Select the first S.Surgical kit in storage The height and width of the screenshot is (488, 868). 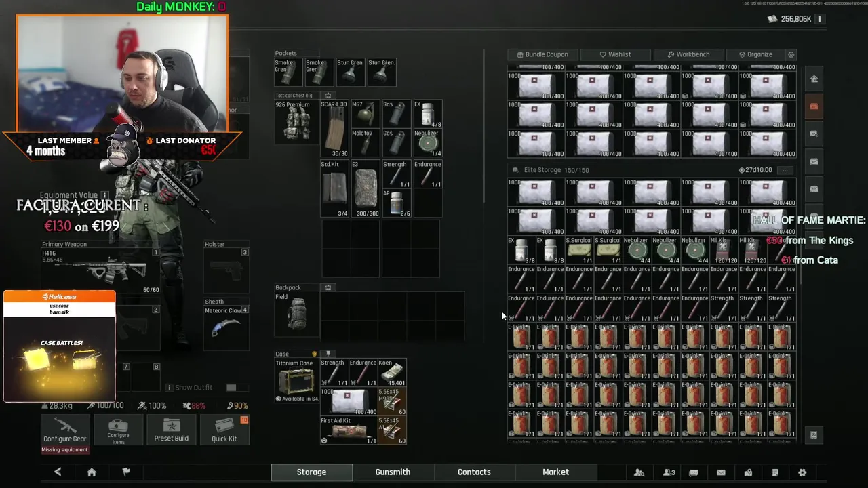(578, 250)
